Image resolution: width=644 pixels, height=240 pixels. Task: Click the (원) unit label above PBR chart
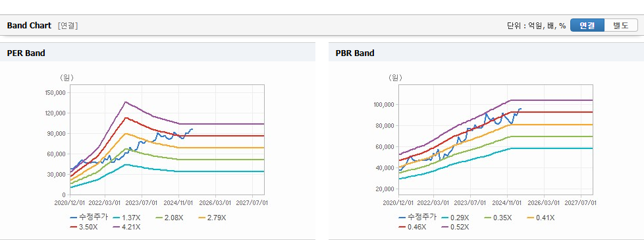(x=395, y=77)
